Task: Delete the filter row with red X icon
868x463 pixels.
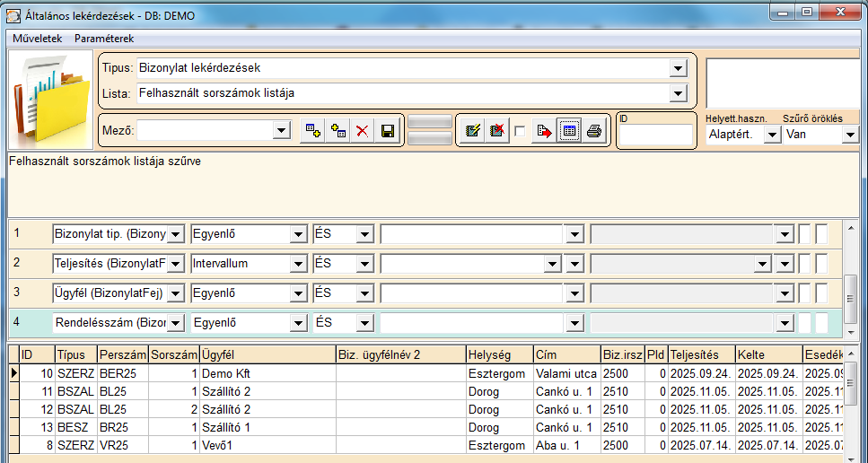Action: click(x=362, y=131)
